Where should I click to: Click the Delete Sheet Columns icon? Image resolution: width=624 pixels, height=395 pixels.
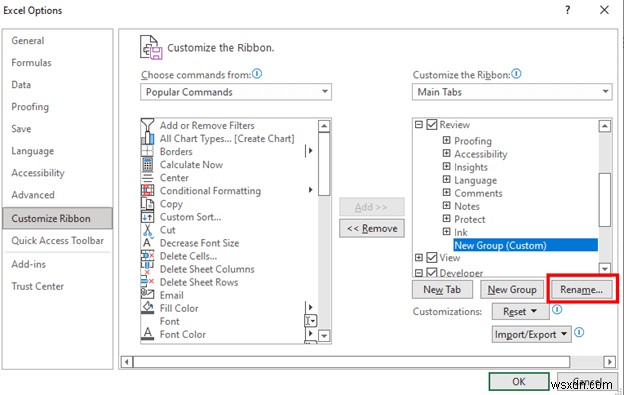click(x=147, y=269)
